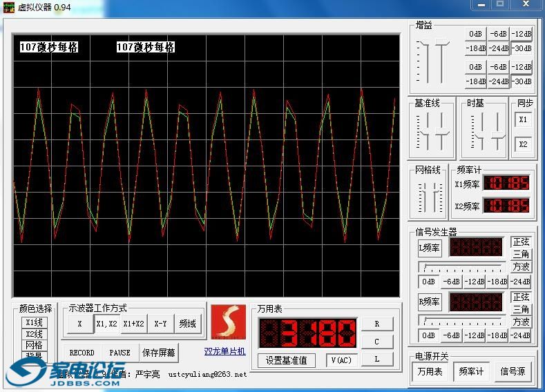
Task: Click the X2频率 frequency display
Action: click(x=507, y=206)
